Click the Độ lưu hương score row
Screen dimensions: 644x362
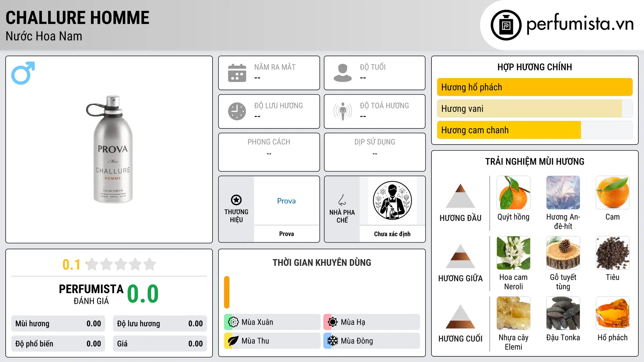(160, 324)
